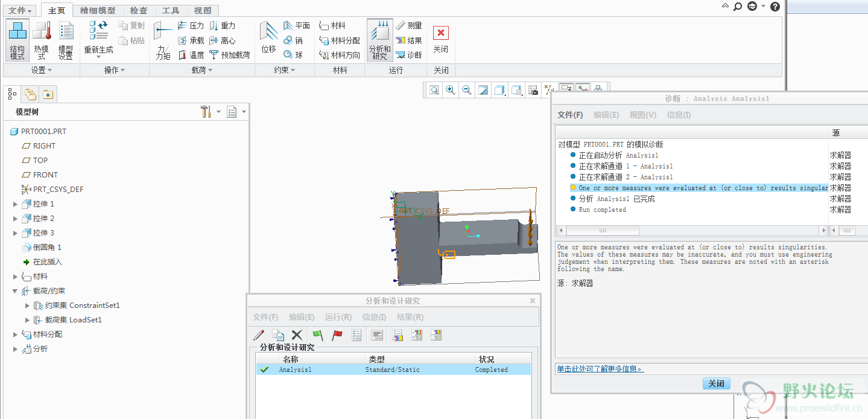Screen dimensions: 868x419
Task: Collapse 载荷/约束 tree node
Action: [x=16, y=291]
